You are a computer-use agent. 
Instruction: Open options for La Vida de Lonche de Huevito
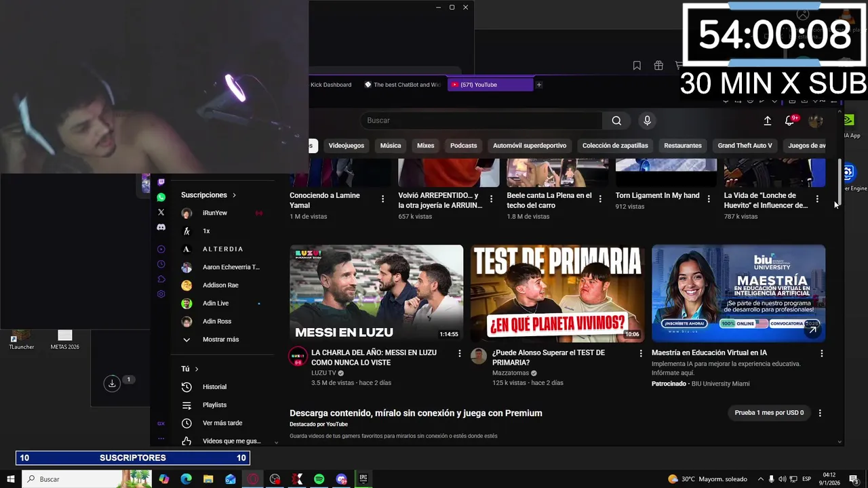tap(816, 199)
